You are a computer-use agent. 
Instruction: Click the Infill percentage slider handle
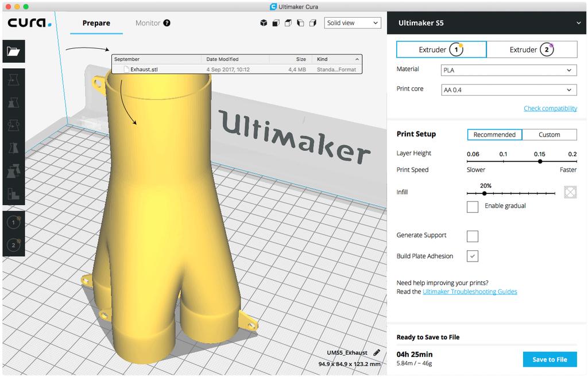(x=485, y=193)
